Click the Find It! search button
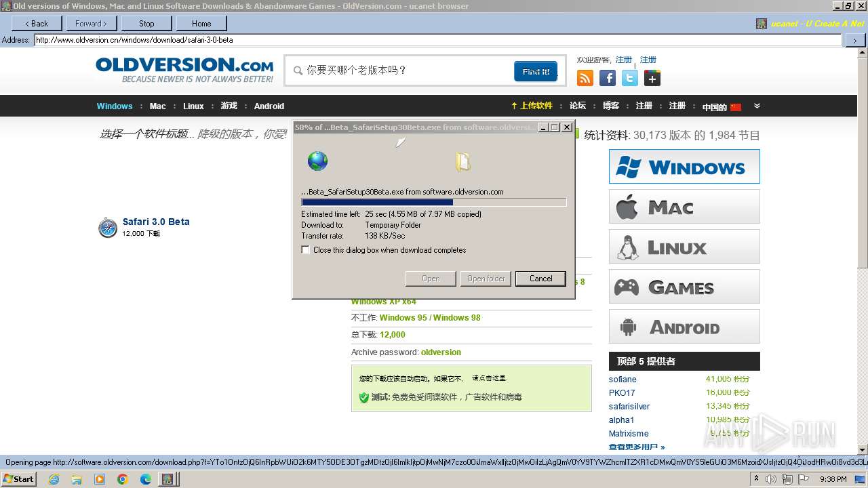Screen dimensions: 868x488 tap(536, 71)
